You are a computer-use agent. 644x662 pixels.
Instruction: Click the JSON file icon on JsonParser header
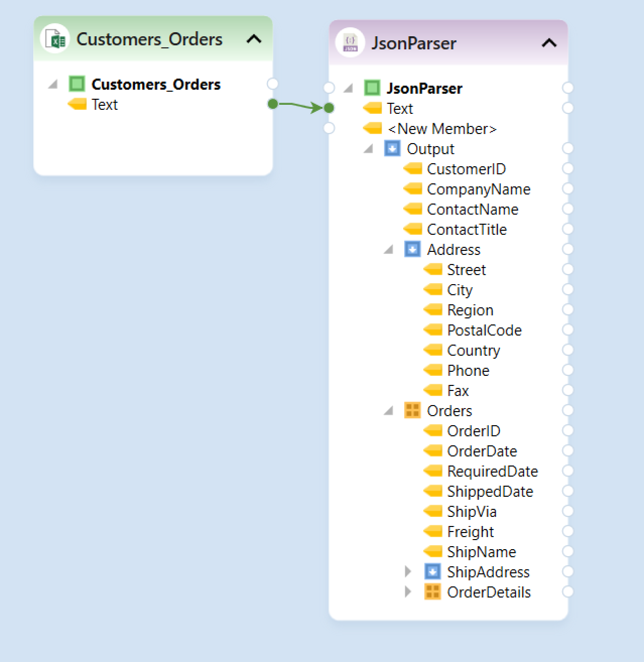pyautogui.click(x=350, y=43)
